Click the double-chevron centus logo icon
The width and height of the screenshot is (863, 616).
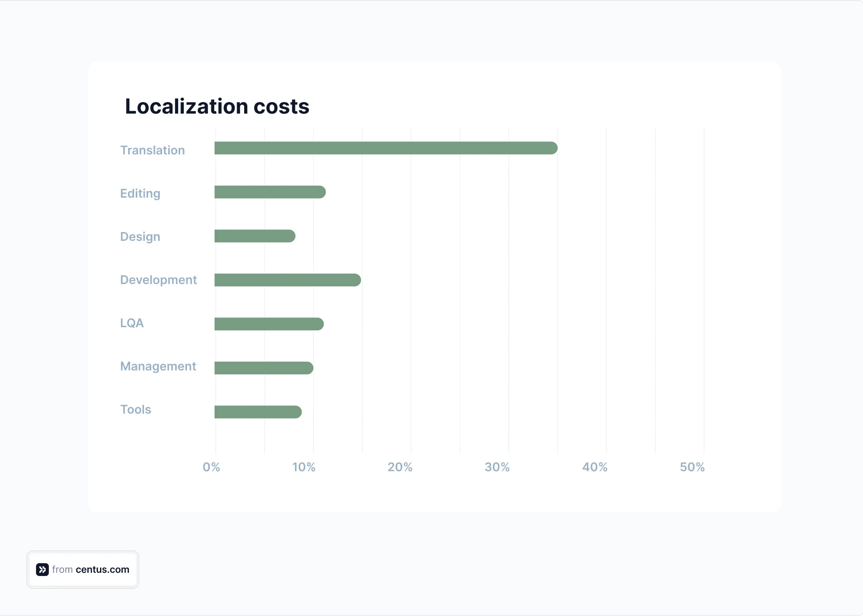point(42,569)
